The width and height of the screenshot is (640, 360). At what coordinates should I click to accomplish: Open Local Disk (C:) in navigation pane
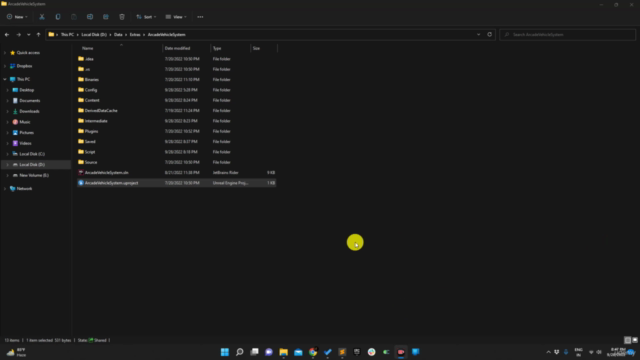32,154
